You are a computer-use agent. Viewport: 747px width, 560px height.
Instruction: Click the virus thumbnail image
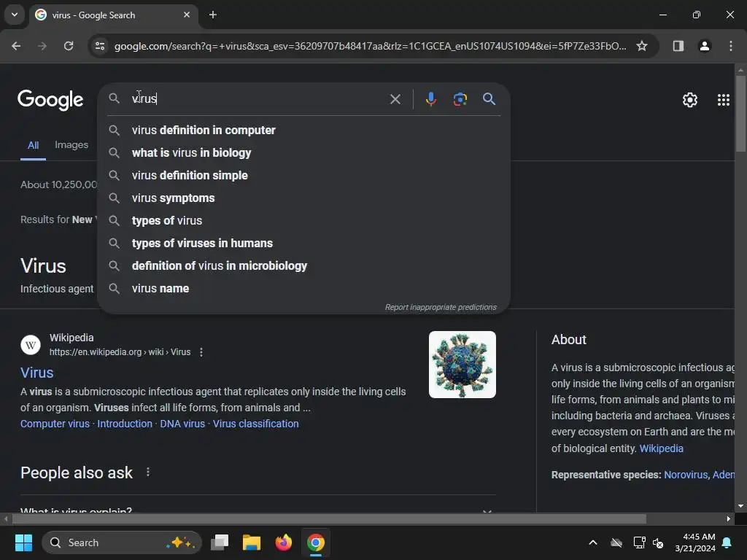pos(462,365)
